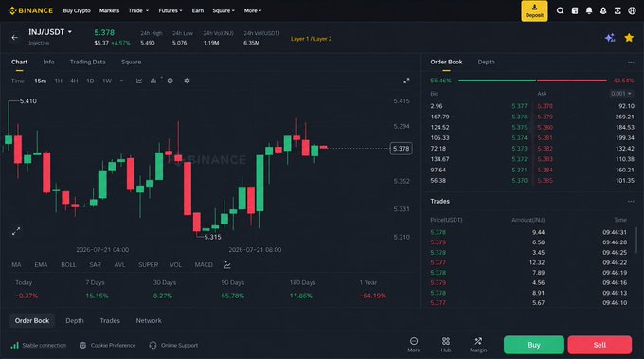Select the 1H time interval
Viewport: 644px width, 359px height.
[59, 81]
